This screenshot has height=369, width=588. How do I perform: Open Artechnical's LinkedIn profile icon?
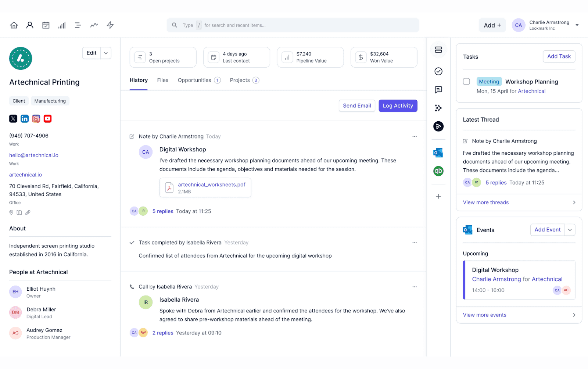coord(24,118)
